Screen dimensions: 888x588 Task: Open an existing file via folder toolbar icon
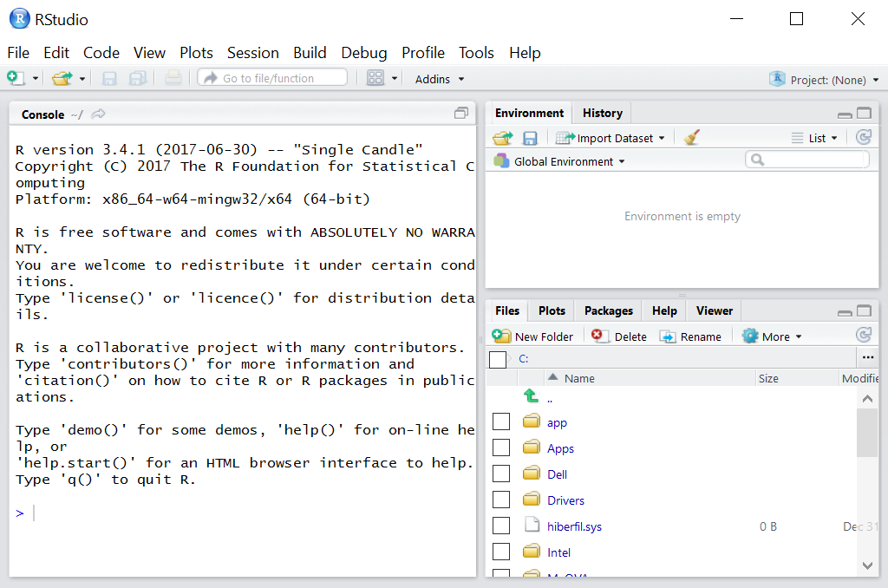click(x=60, y=78)
